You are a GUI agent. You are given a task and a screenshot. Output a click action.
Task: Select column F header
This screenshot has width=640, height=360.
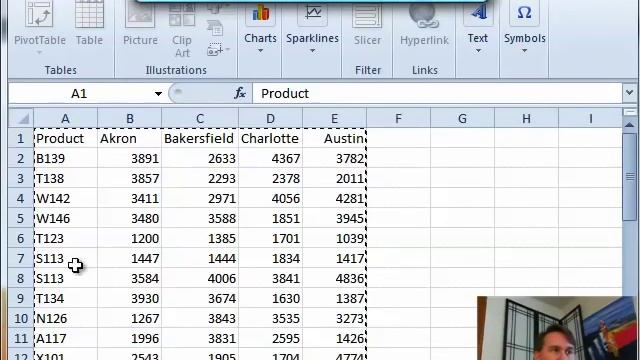click(398, 118)
